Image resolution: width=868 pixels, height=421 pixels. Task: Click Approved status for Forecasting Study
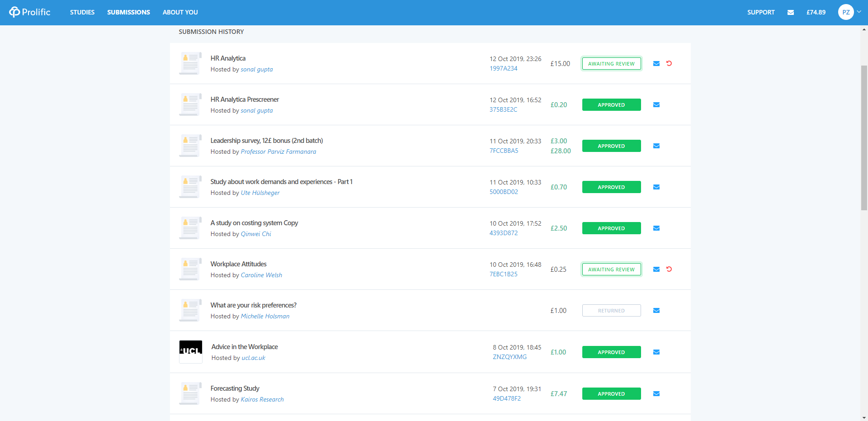[x=611, y=394]
